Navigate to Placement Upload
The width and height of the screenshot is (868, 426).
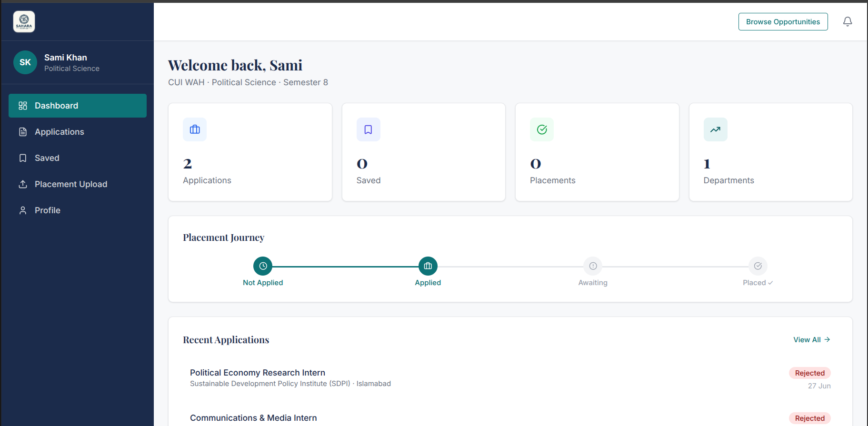click(78, 184)
